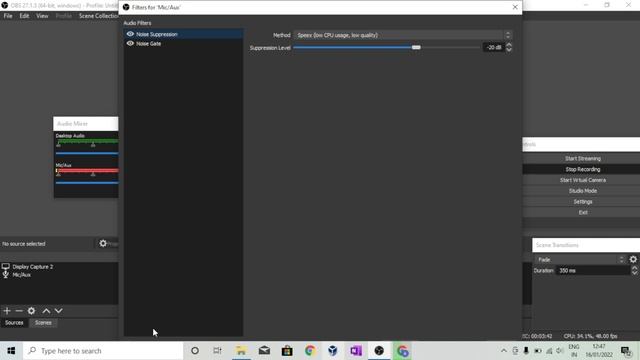Toggle Noise Gate filter eye icon
Screen dimensions: 640x360
point(130,43)
